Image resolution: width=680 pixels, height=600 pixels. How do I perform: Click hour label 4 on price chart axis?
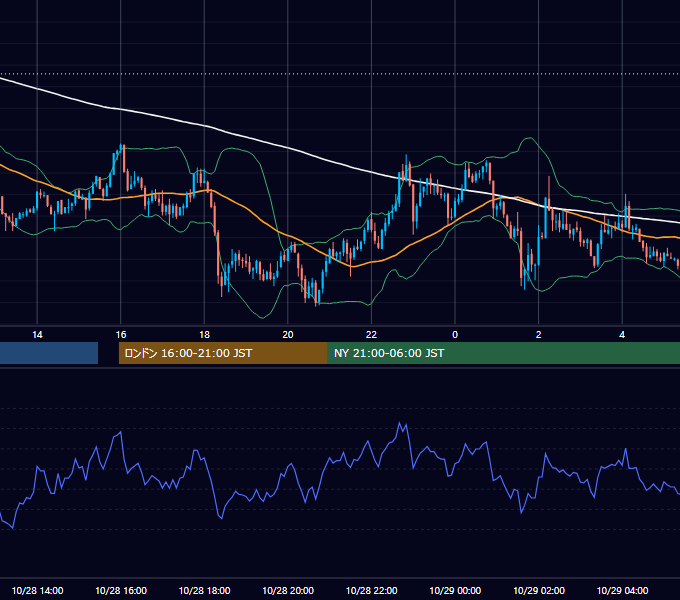[622, 335]
